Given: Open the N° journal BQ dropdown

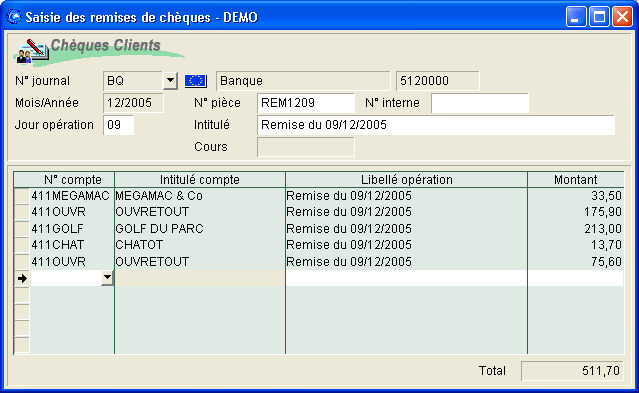Looking at the screenshot, I should (x=170, y=81).
